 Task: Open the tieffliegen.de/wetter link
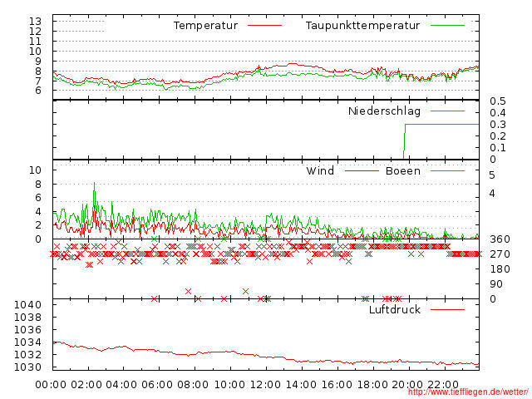pyautogui.click(x=468, y=392)
